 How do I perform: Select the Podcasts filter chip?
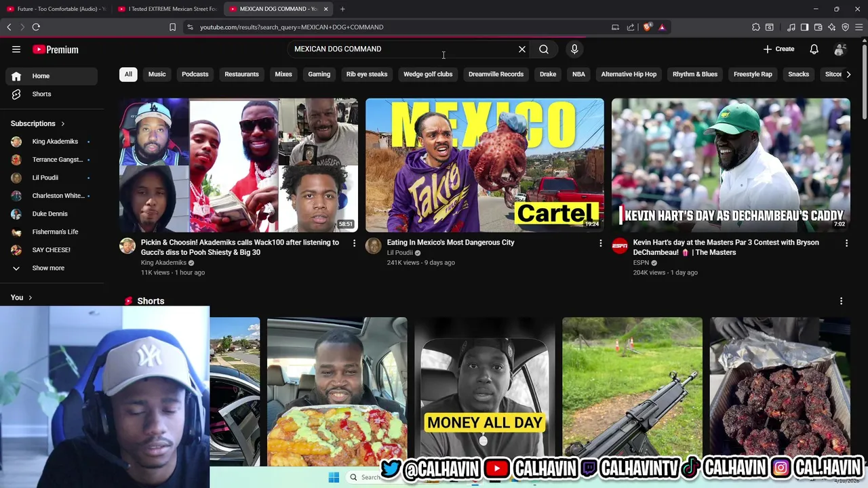[195, 75]
